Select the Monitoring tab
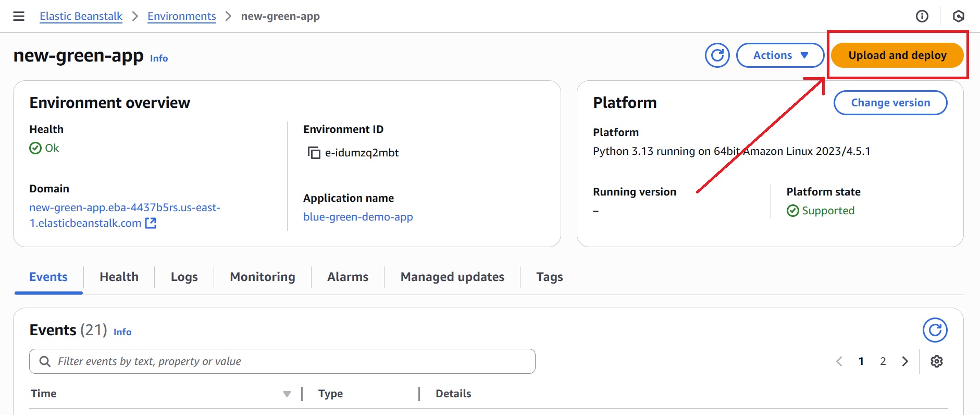Image resolution: width=980 pixels, height=415 pixels. 262,277
